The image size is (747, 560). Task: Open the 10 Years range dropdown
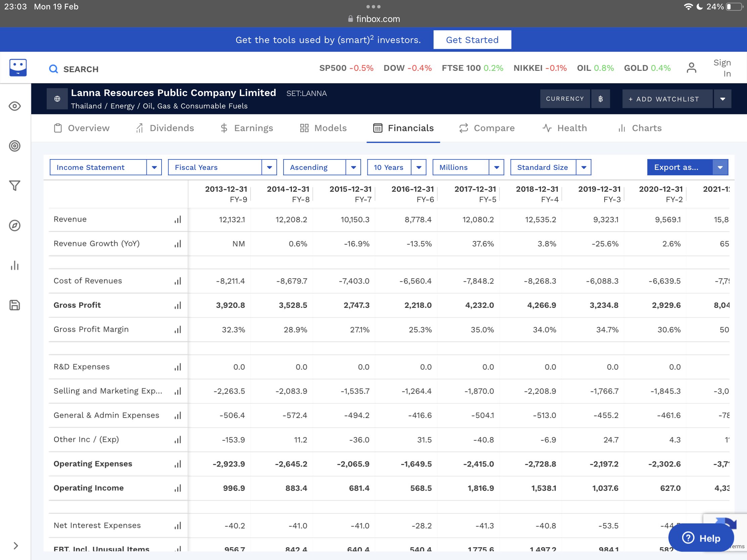[396, 168]
